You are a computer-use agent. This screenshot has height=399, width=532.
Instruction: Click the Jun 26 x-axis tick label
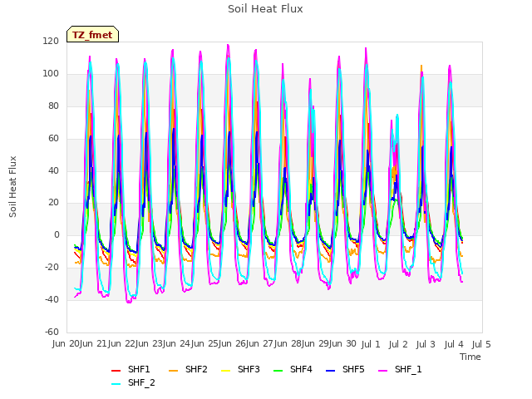point(234,344)
